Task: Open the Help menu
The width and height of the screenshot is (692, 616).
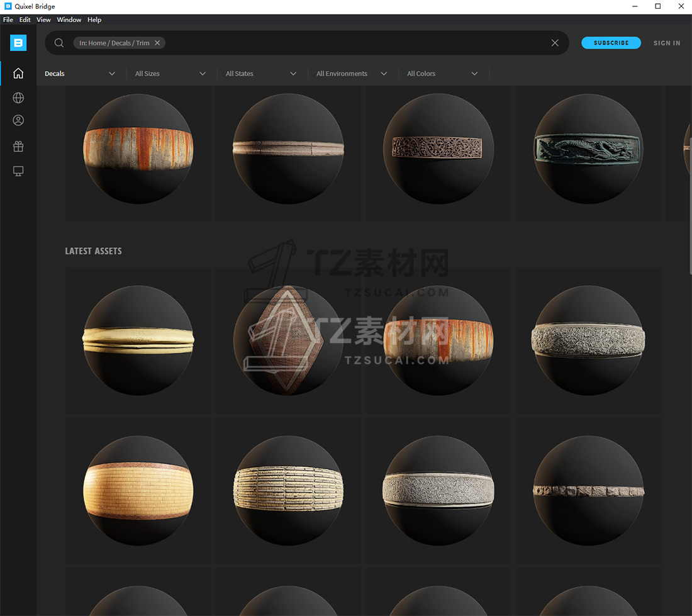Action: coord(94,20)
